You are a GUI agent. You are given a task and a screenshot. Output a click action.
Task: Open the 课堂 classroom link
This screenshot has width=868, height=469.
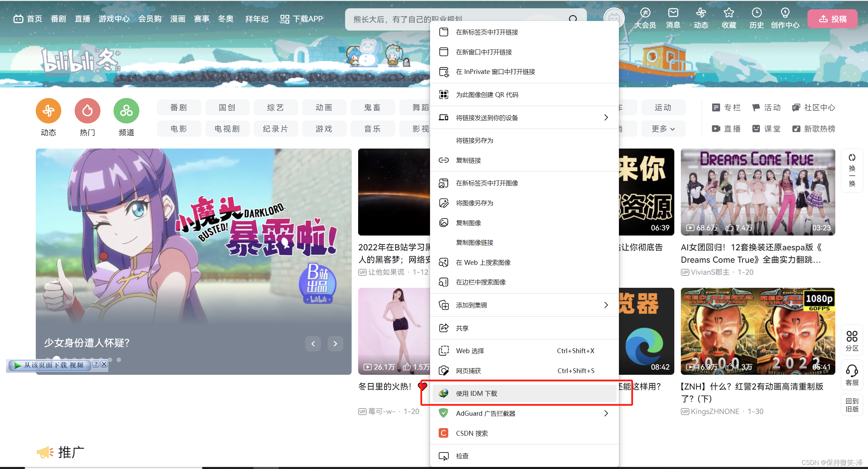tap(766, 129)
